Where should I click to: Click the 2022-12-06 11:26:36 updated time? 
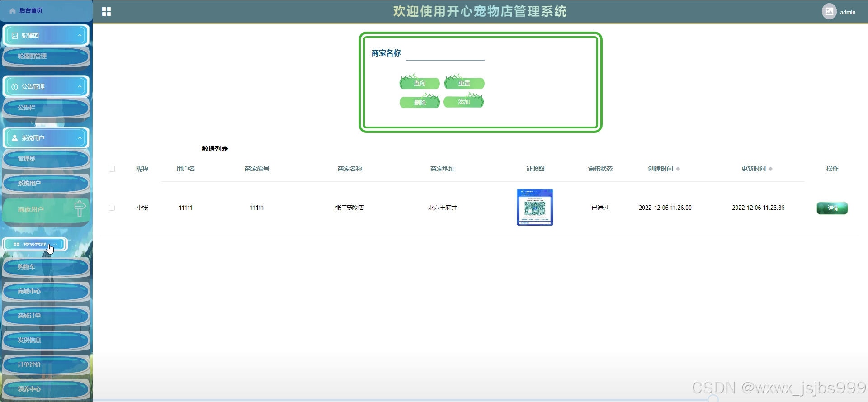tap(758, 208)
